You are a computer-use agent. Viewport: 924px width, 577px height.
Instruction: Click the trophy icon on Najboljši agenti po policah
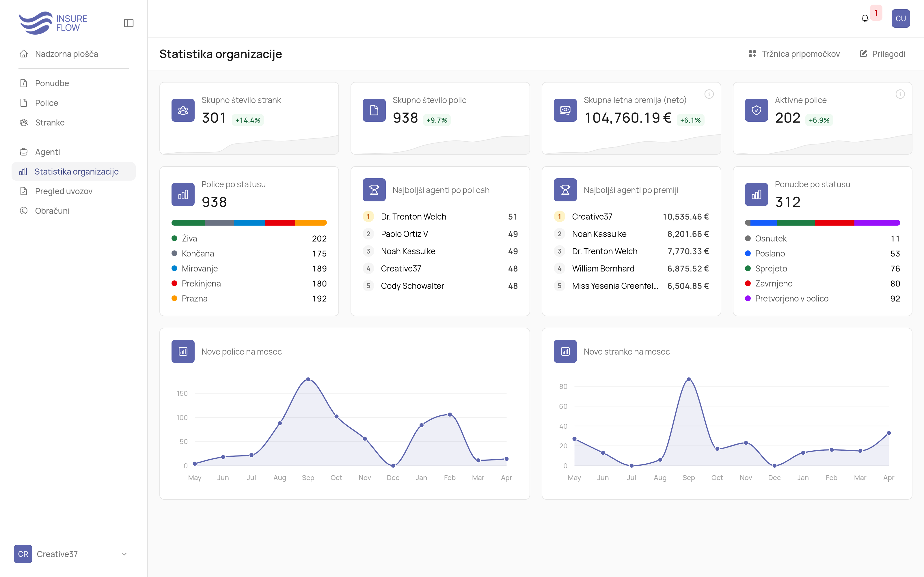point(374,190)
